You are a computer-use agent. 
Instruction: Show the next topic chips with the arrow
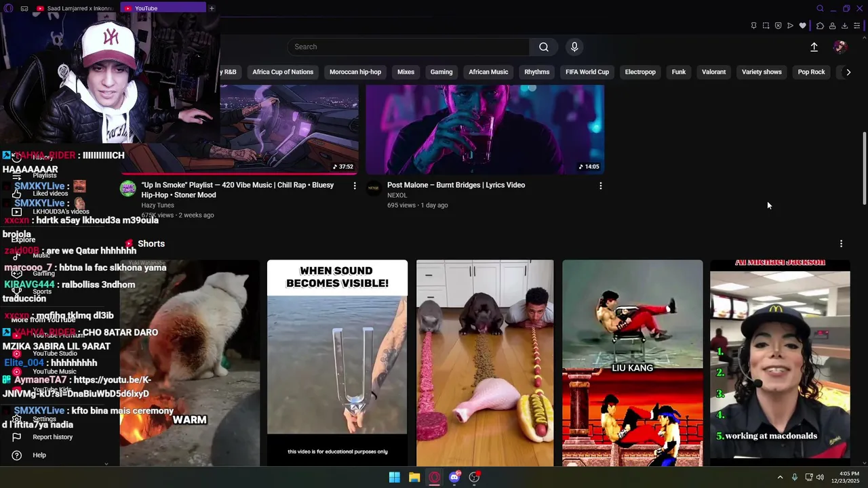pos(848,72)
